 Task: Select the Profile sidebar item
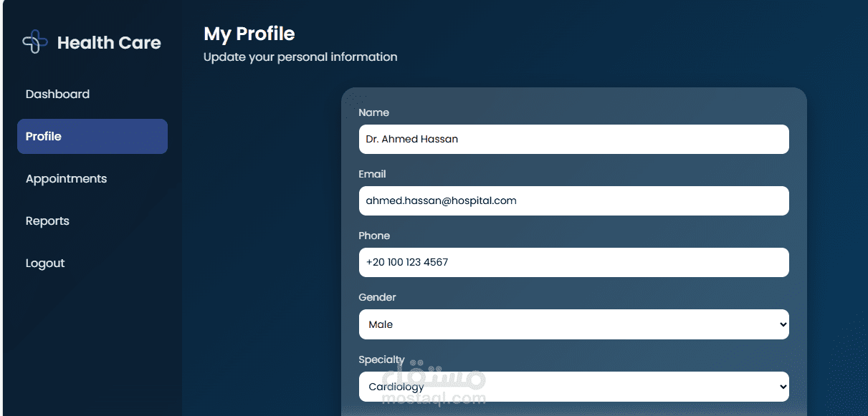[x=92, y=136]
